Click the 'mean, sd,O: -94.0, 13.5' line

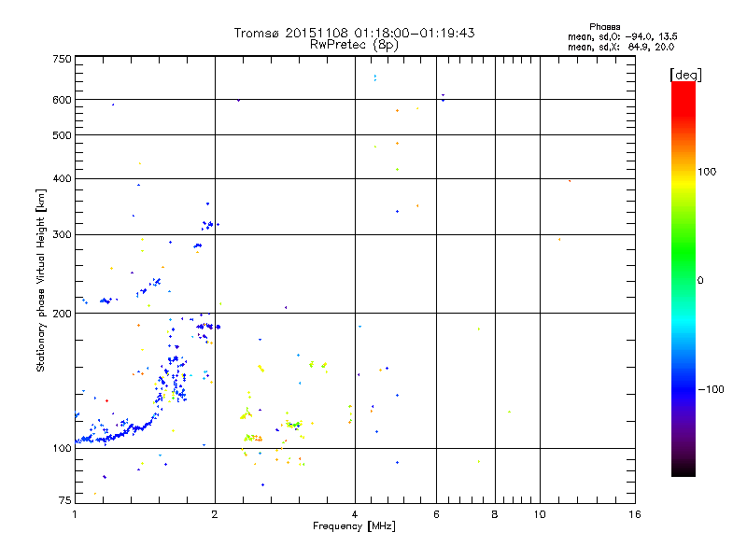(622, 36)
